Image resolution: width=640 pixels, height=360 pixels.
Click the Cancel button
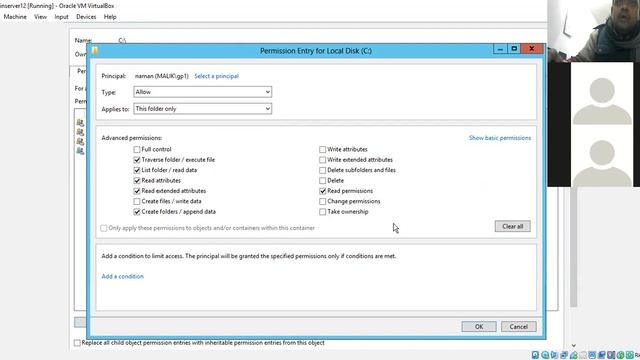coord(519,327)
